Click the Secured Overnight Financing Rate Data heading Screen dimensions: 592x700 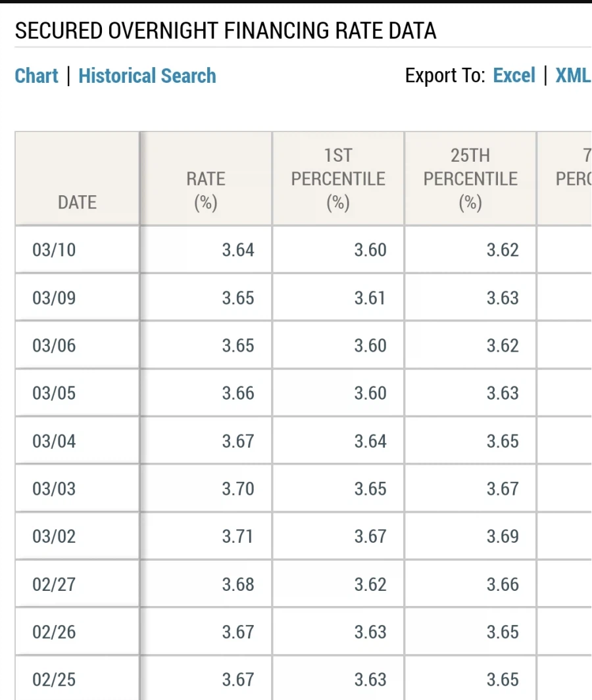coord(225,30)
